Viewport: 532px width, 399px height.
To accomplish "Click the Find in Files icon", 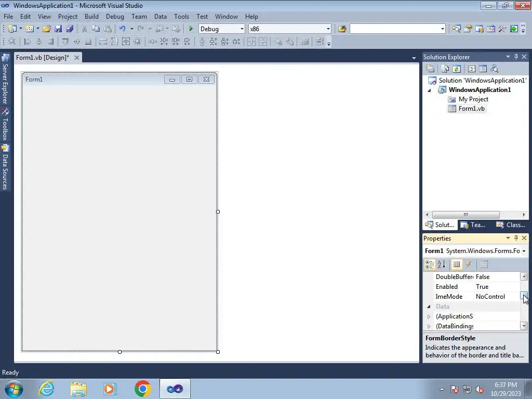I will click(x=342, y=29).
